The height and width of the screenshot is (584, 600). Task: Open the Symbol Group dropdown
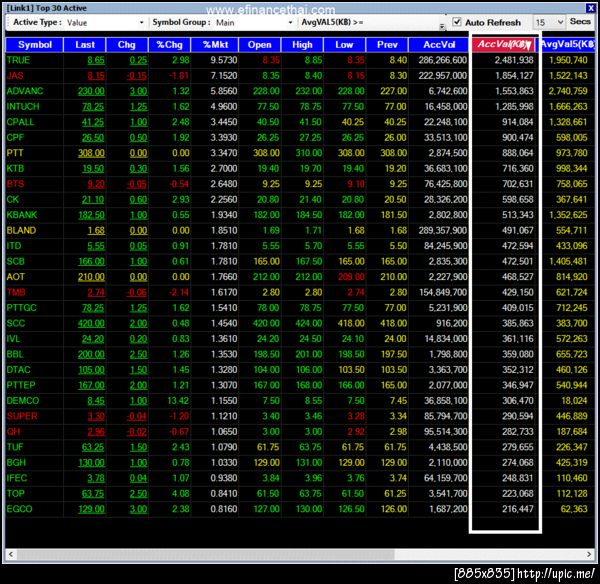(290, 23)
